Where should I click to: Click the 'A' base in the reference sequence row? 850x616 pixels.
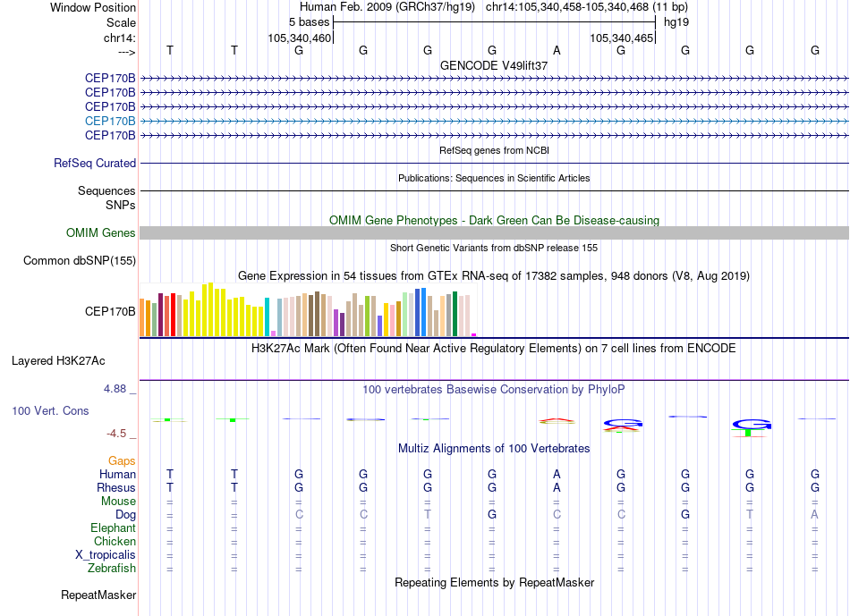point(557,50)
